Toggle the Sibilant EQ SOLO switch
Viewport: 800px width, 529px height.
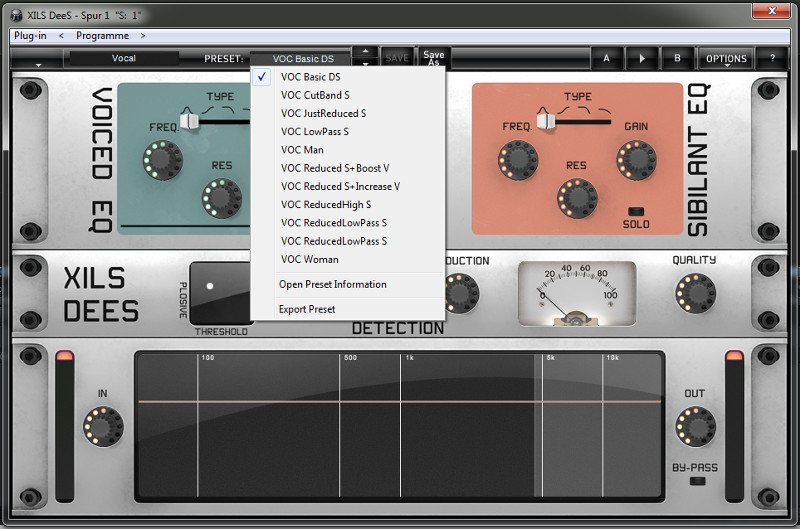636,211
